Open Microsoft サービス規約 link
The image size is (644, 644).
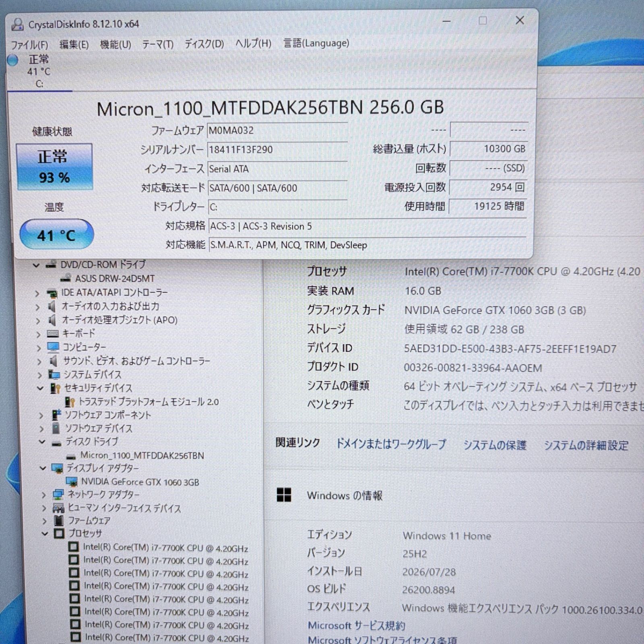[357, 625]
